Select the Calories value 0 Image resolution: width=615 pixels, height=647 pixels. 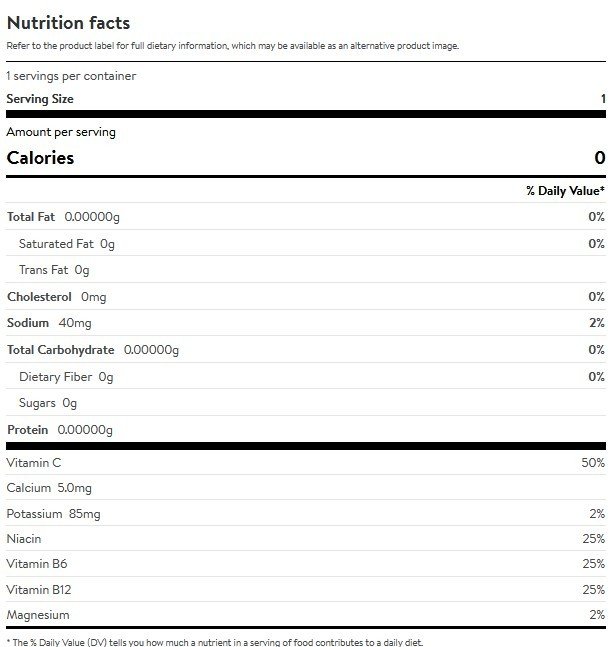point(600,158)
